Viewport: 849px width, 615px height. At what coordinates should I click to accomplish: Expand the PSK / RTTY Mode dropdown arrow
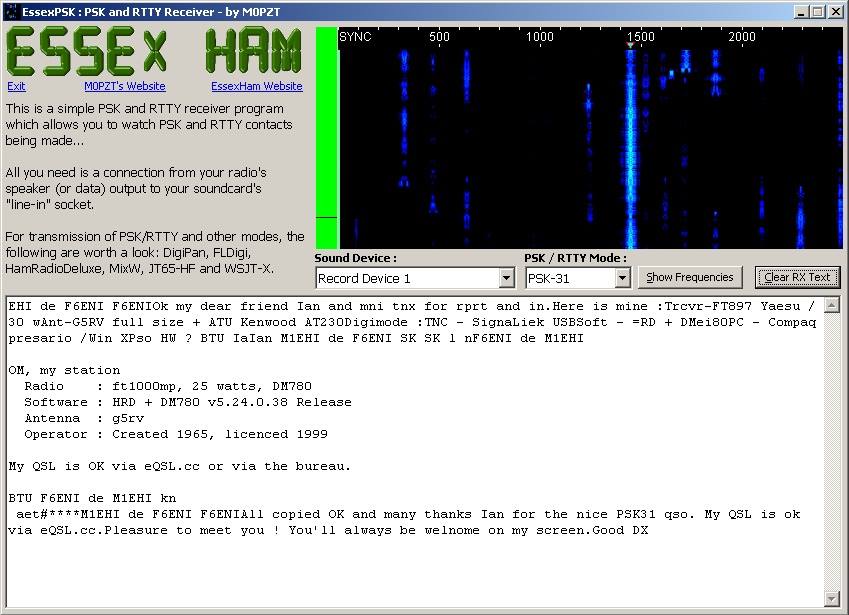tap(622, 278)
